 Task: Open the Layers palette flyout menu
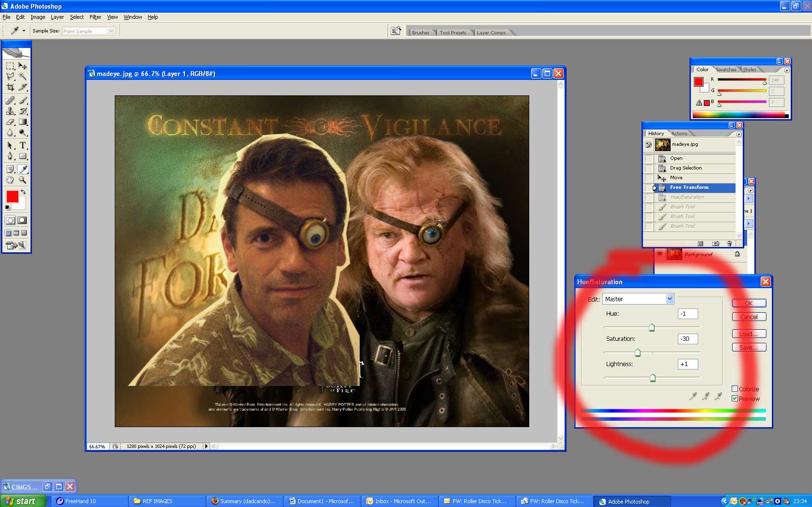(751, 191)
